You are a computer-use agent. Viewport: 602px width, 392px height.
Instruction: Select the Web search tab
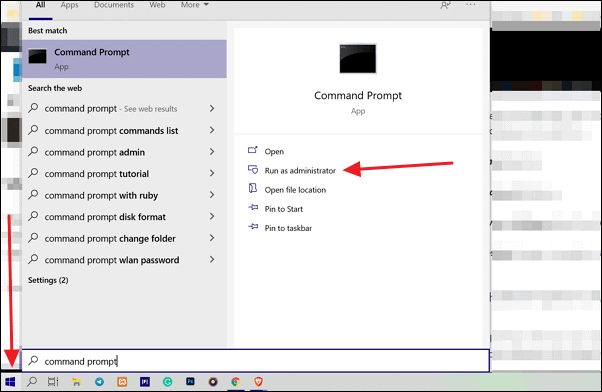(x=157, y=5)
